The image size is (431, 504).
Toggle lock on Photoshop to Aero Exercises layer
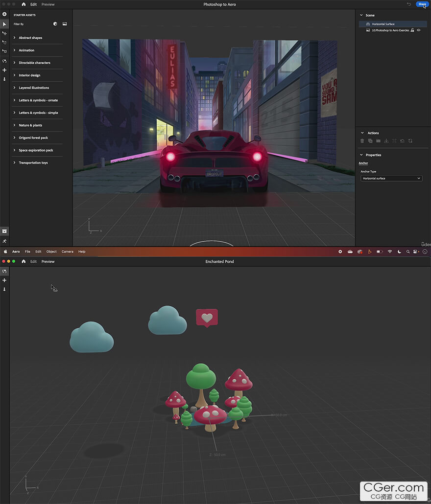point(412,30)
